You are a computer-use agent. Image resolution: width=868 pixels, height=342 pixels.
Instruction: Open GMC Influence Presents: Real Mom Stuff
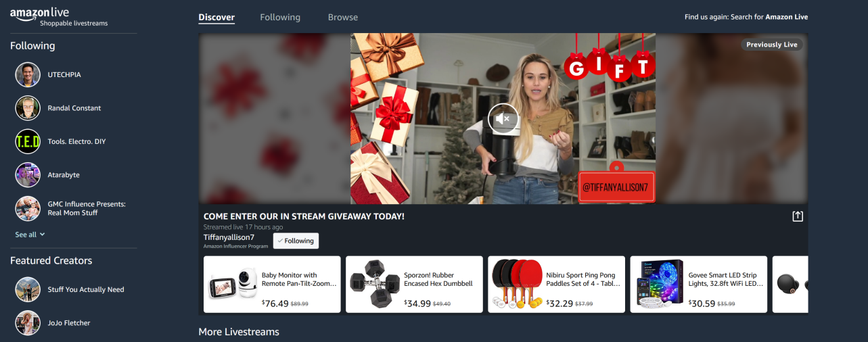click(x=87, y=208)
